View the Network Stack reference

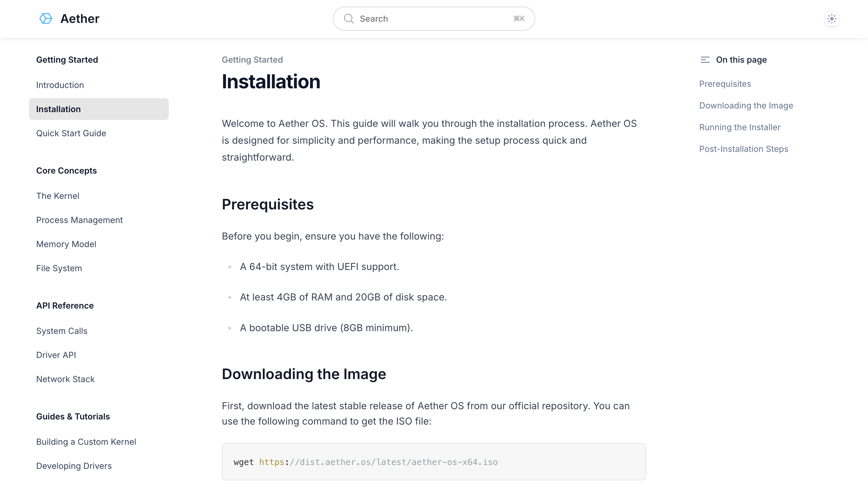coord(65,379)
